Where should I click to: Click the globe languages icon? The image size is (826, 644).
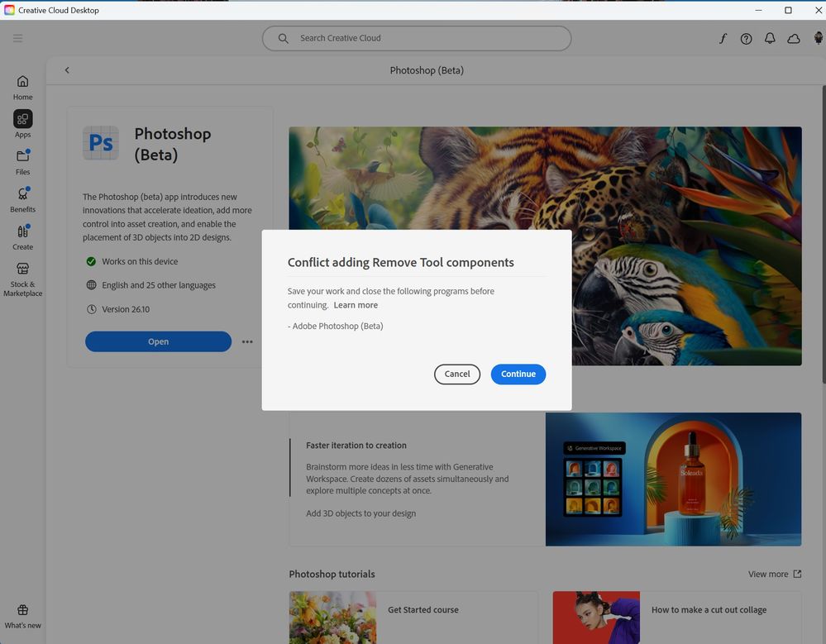91,285
